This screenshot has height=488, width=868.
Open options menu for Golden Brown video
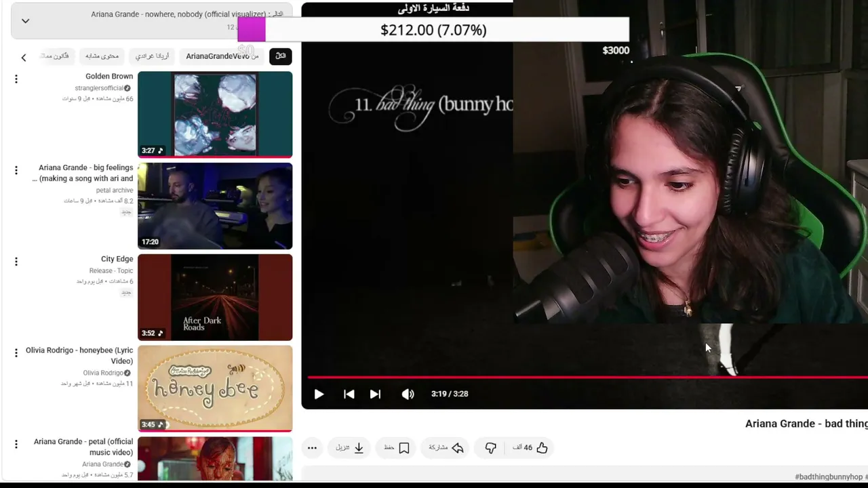point(16,79)
